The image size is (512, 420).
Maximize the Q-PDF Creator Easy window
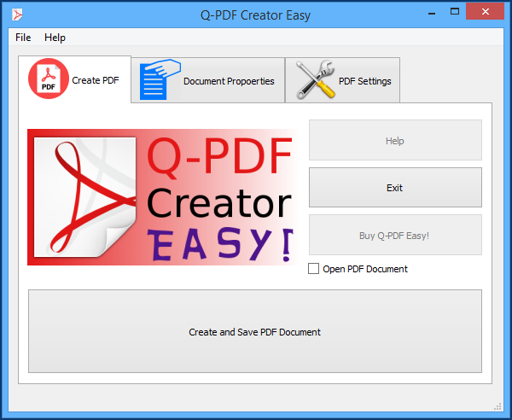(455, 12)
